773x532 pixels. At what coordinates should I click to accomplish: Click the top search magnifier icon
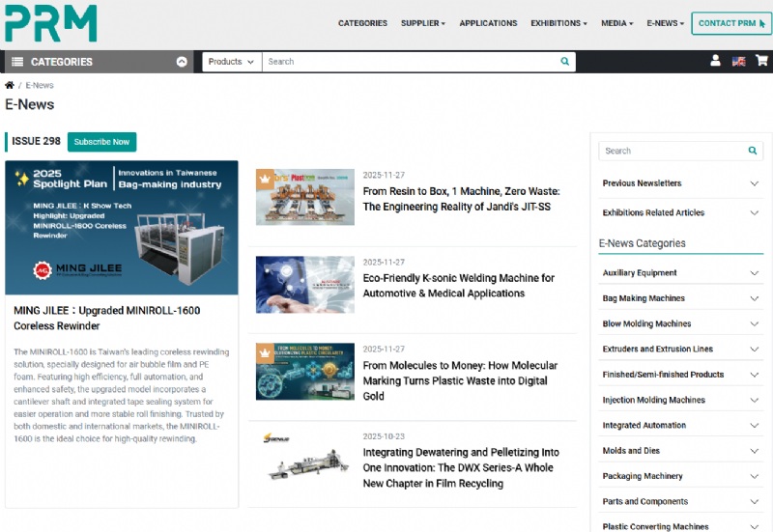click(565, 62)
